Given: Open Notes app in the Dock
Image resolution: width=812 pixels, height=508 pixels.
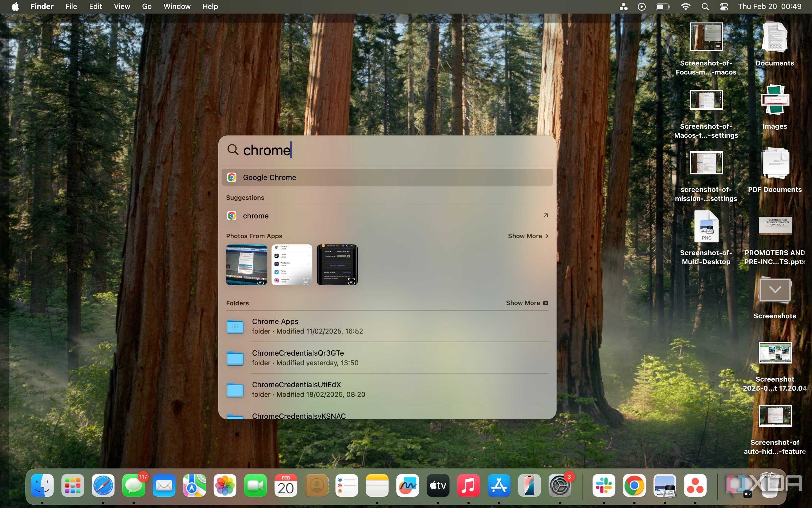Looking at the screenshot, I should point(377,485).
